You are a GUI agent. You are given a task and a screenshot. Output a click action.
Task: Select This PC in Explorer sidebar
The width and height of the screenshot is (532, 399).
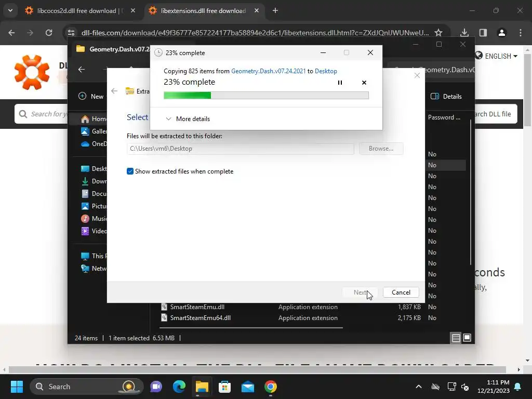(94, 256)
